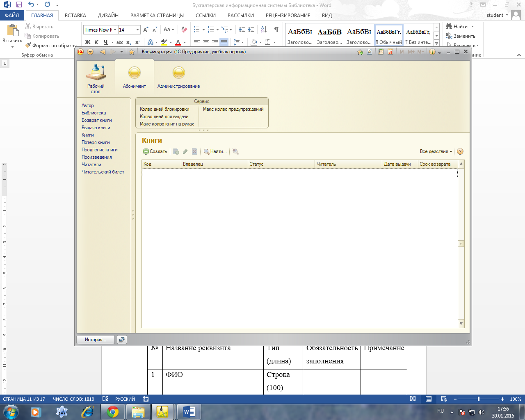Open Колво дней блокировки service link

[x=164, y=109]
